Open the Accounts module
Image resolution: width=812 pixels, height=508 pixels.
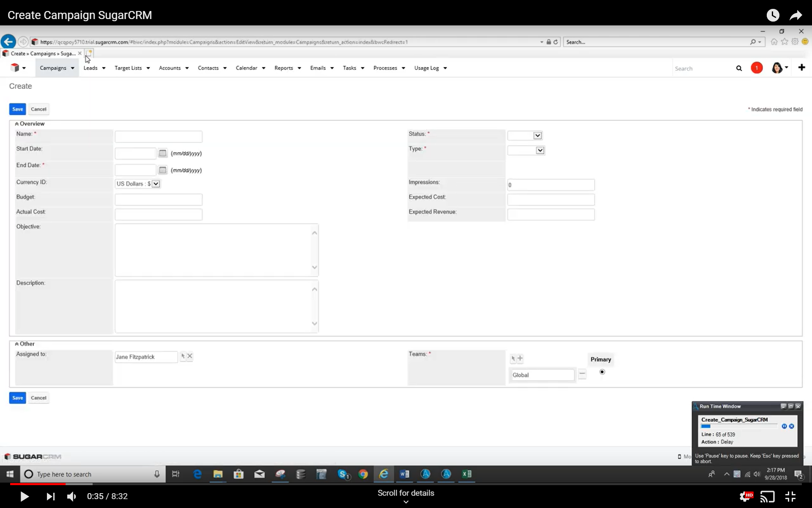point(170,68)
